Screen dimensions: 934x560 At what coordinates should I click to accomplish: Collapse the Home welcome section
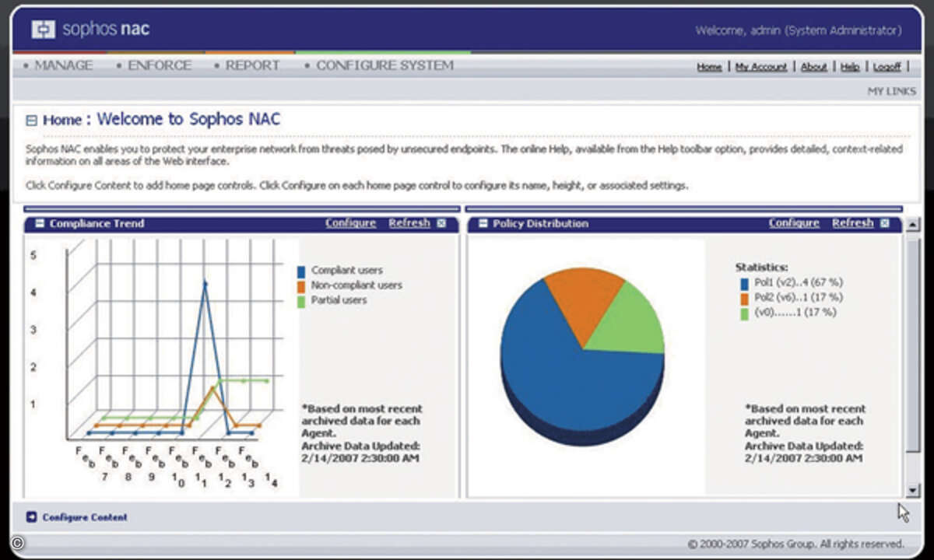coord(31,121)
